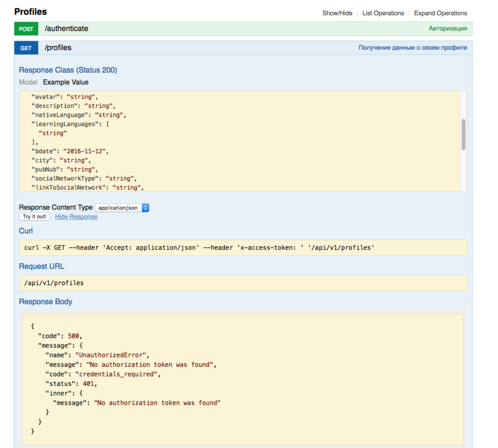Click the "name": "UnauthorizedError" line

(x=98, y=355)
